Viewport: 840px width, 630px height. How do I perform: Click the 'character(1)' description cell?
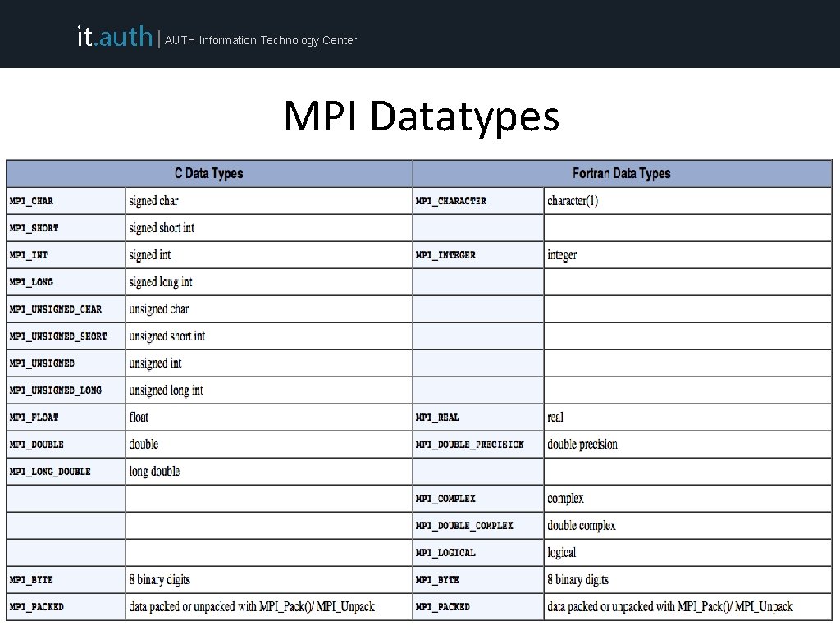[x=688, y=201]
